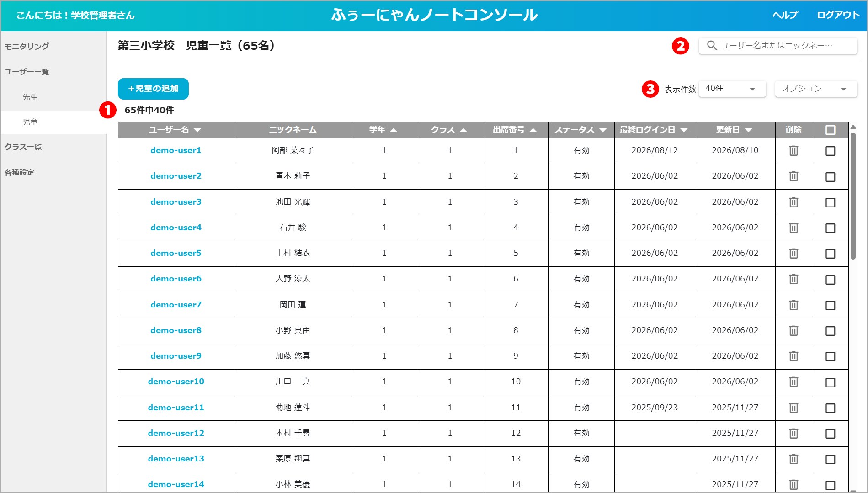Remove demo-user10 via its trash icon
Screen dimensions: 868x493
pos(793,382)
